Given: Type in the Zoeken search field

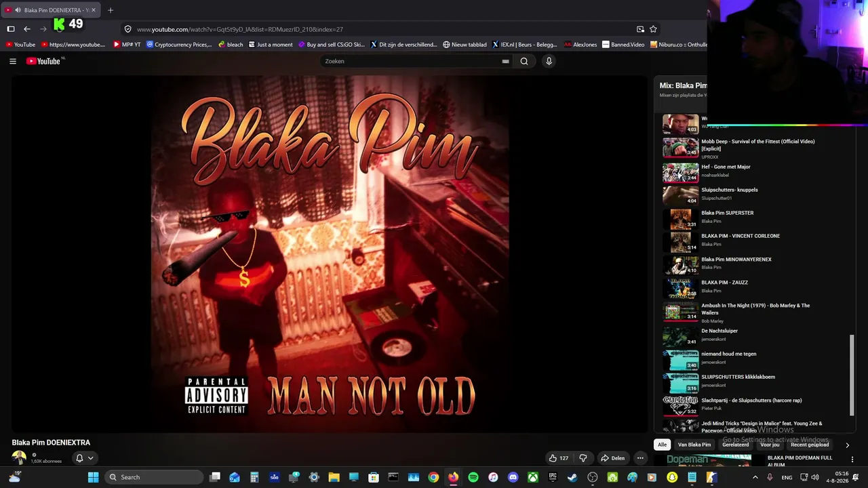Looking at the screenshot, I should (x=411, y=61).
